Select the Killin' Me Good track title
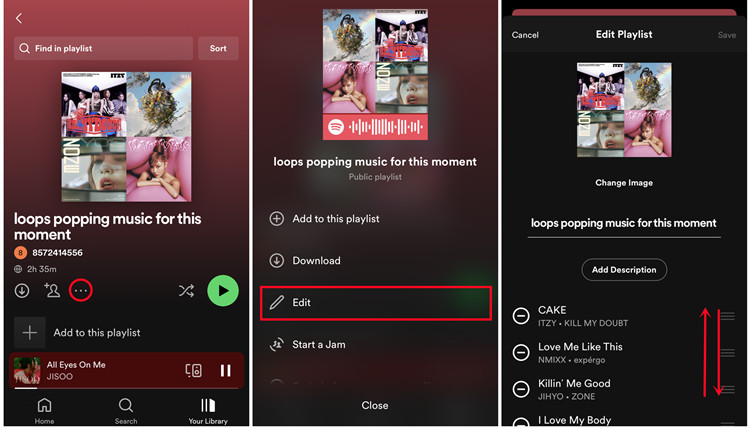The width and height of the screenshot is (750, 429). coord(574,384)
